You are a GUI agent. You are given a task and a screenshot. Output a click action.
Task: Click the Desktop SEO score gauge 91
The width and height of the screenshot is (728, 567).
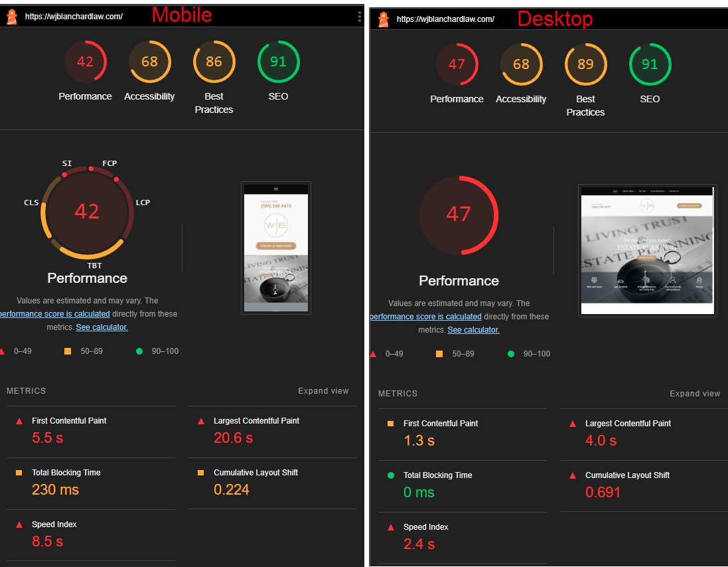650,64
